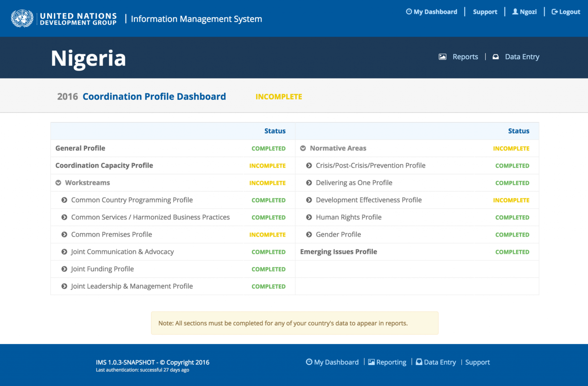Open Common Premises Profile link
This screenshot has height=386, width=588.
[111, 235]
